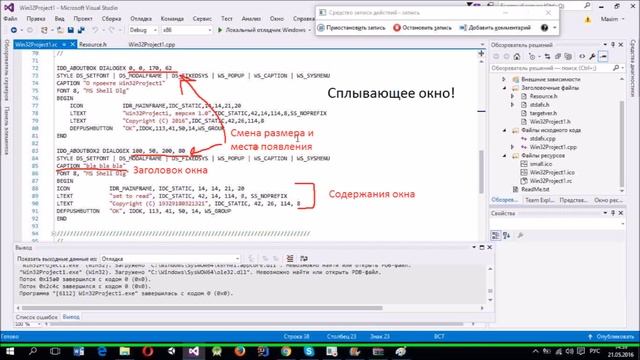Open the Правка menu
This screenshot has width=640, height=360.
(36, 19)
